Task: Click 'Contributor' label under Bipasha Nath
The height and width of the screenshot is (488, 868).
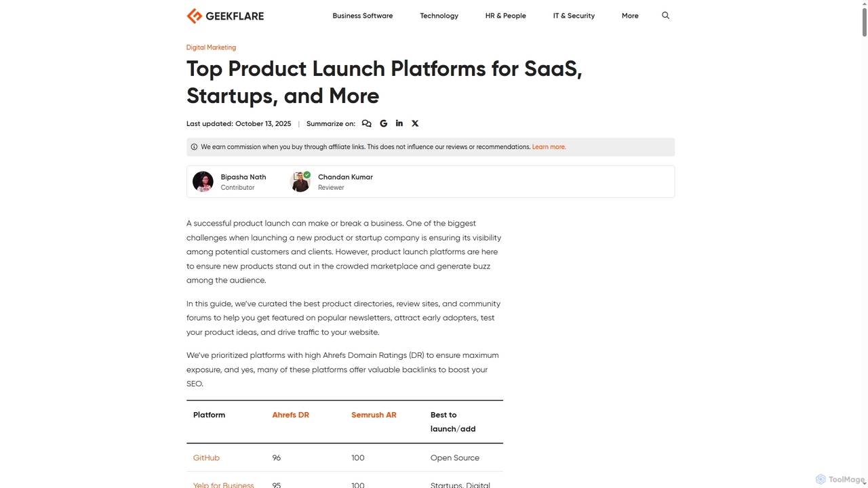Action: click(x=237, y=188)
